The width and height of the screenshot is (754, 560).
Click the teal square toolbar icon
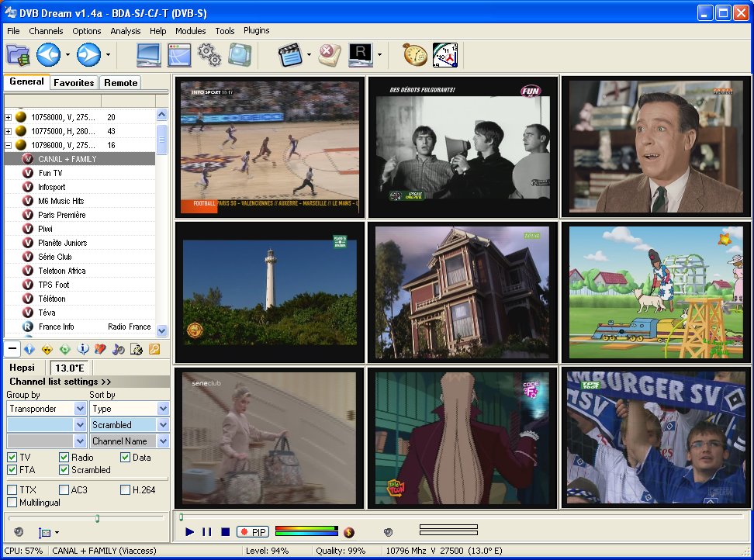[240, 55]
